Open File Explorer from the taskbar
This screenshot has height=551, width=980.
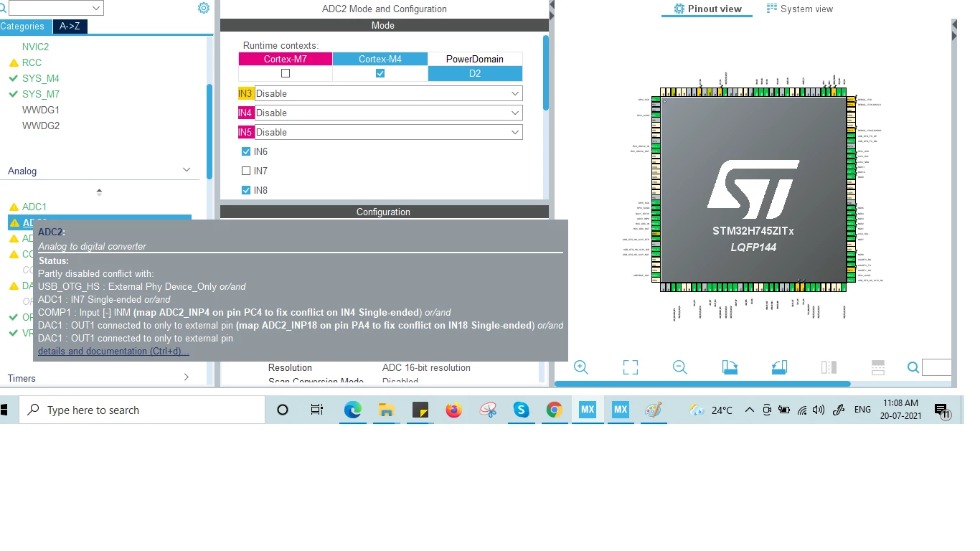[387, 410]
